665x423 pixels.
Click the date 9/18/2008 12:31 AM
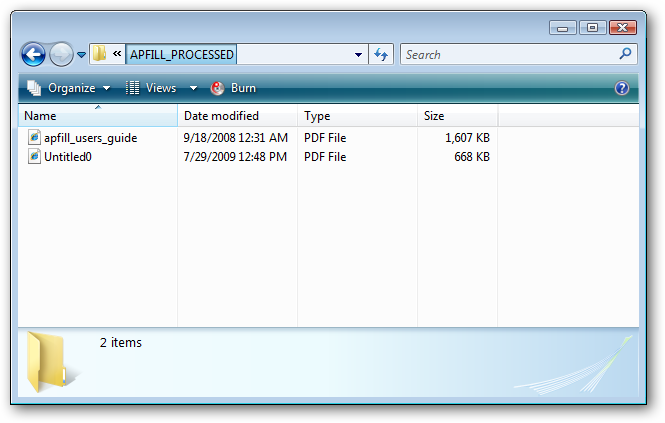pyautogui.click(x=235, y=138)
